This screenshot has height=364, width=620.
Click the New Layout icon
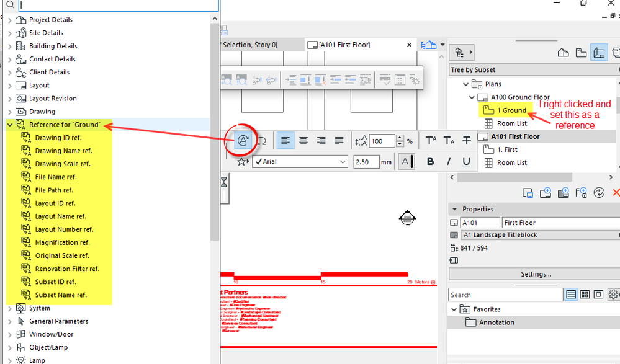546,193
